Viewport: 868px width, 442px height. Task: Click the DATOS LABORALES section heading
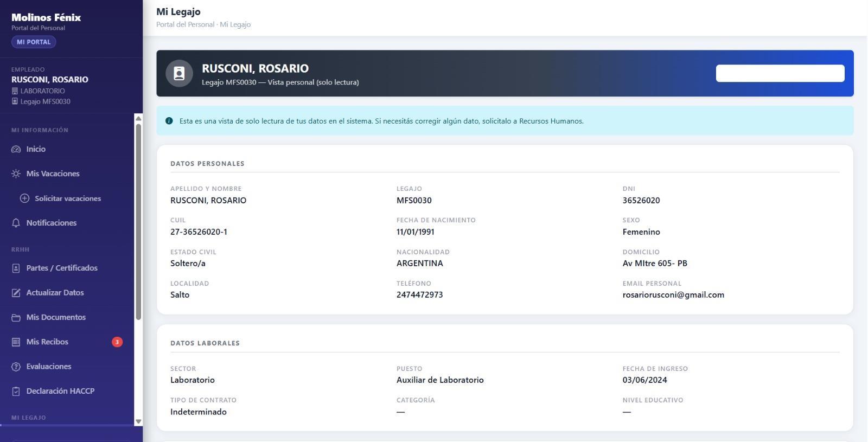[x=205, y=343]
